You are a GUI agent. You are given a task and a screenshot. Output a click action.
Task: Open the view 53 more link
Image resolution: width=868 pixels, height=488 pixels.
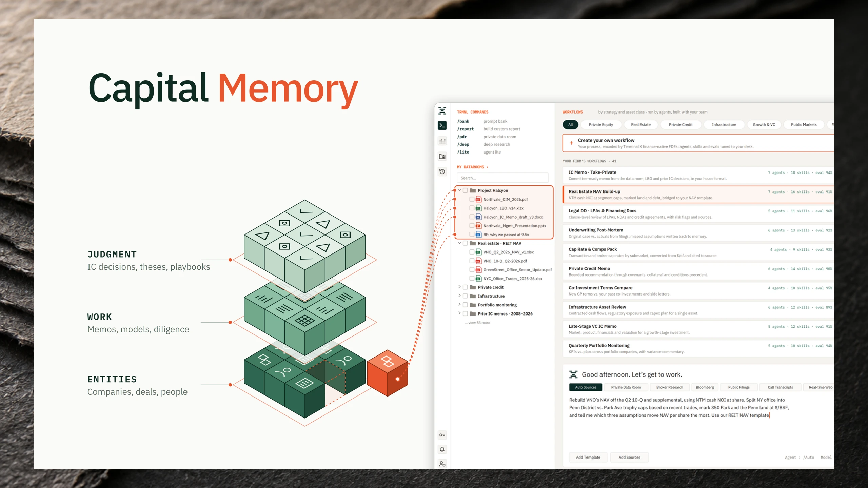[477, 323]
